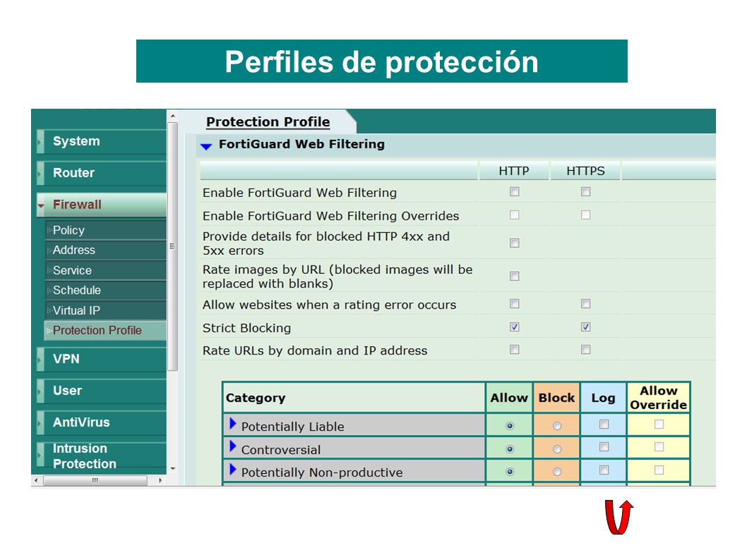The height and width of the screenshot is (560, 747).
Task: Collapse the Firewall menu section
Action: tap(102, 205)
